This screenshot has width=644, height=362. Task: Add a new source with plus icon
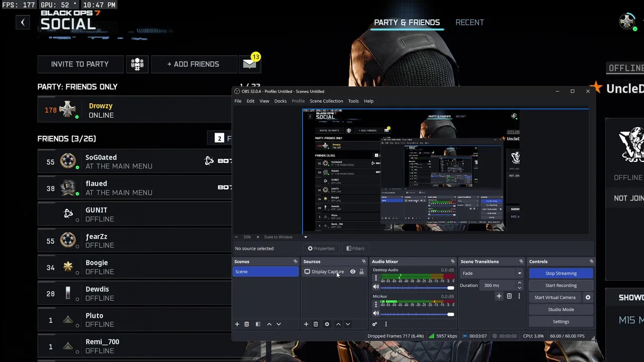pyautogui.click(x=306, y=324)
